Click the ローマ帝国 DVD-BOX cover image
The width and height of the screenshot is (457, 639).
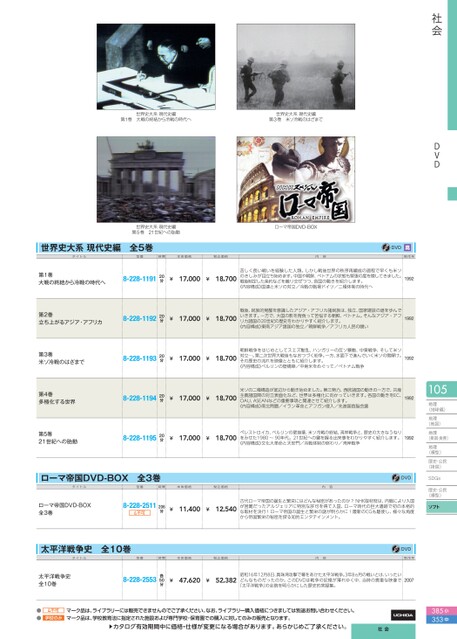pos(296,179)
